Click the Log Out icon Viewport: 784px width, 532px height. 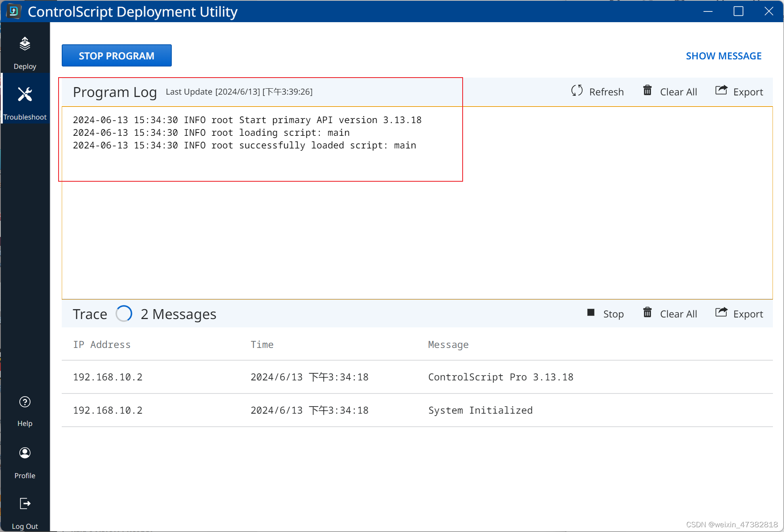point(25,503)
